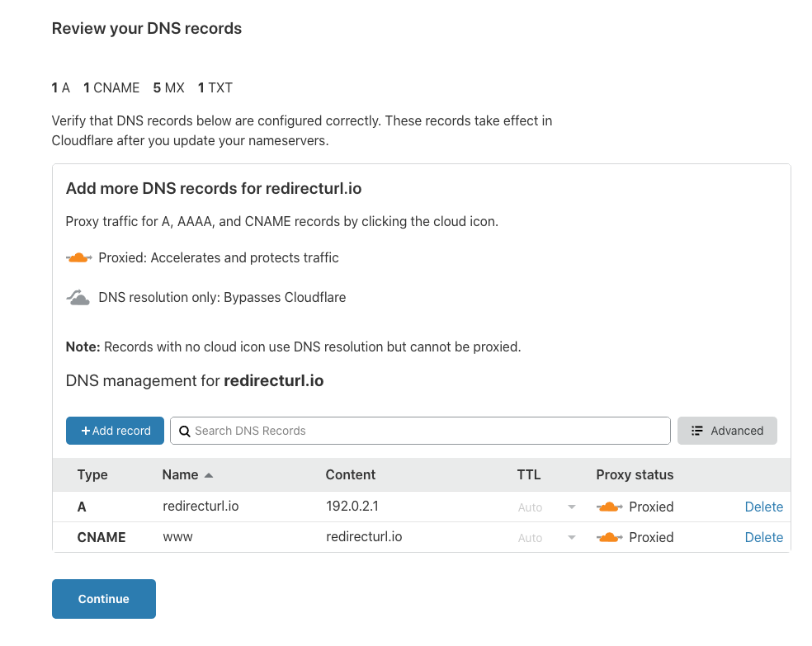Click the redirecturl.io name in the A row
Screen dimensions: 812x646
tap(201, 506)
